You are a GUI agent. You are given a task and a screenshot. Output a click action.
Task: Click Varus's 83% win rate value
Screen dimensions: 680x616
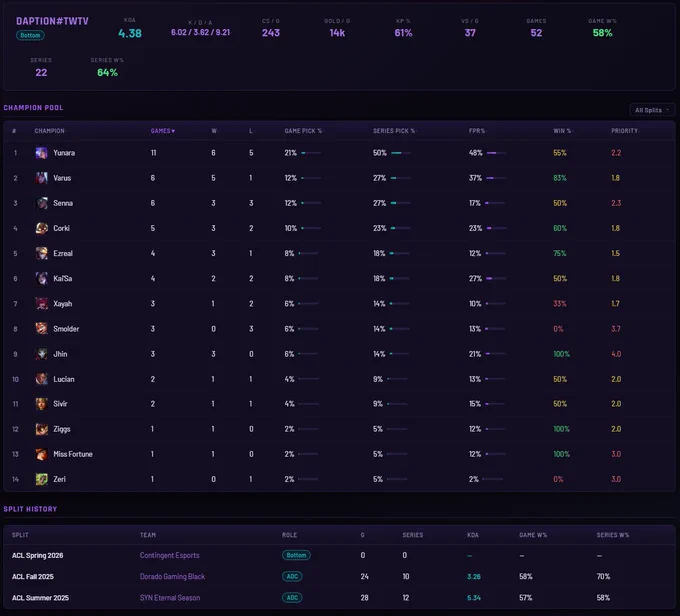coord(559,178)
